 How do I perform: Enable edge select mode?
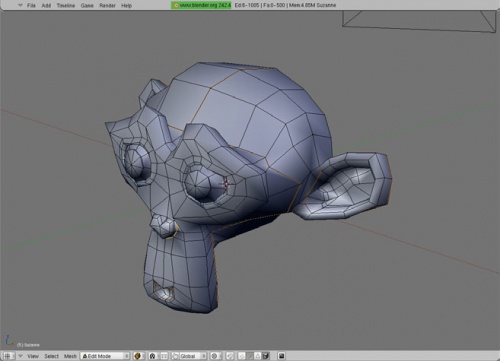coord(250,356)
